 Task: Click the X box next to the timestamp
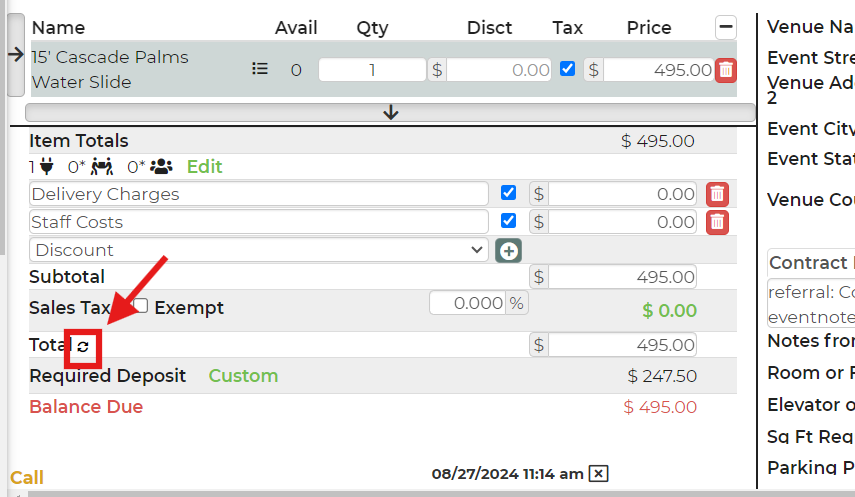point(598,473)
